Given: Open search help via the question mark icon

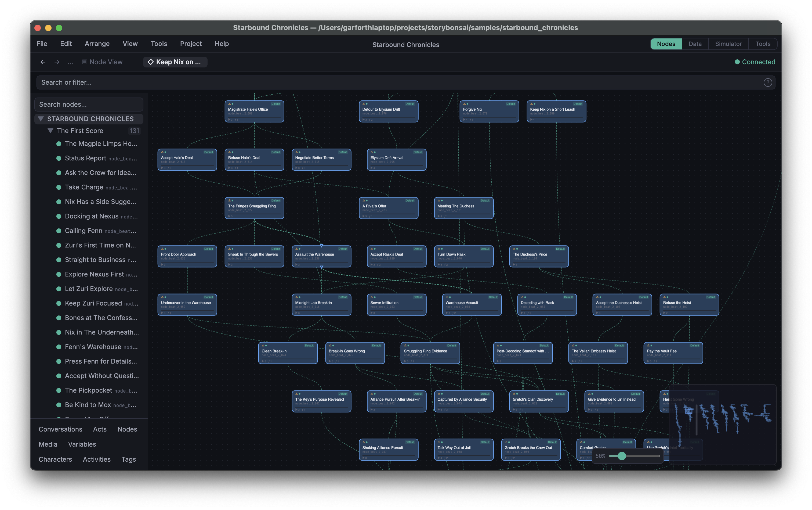Looking at the screenshot, I should click(x=768, y=82).
